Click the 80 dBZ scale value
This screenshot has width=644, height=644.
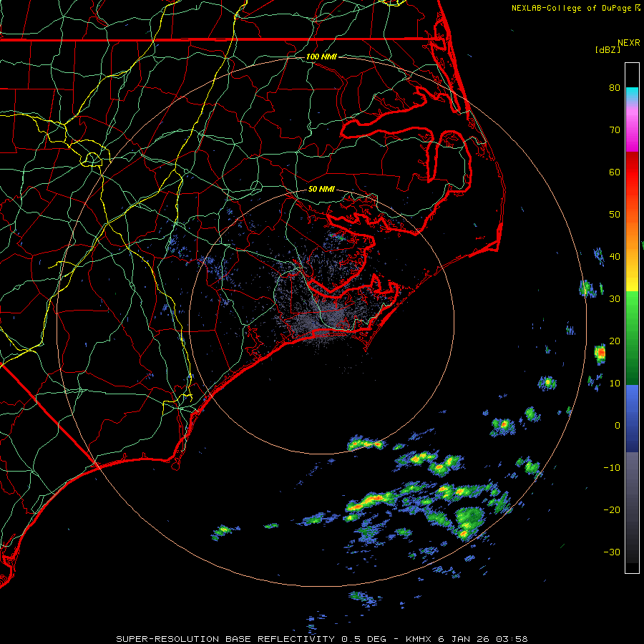tap(615, 87)
